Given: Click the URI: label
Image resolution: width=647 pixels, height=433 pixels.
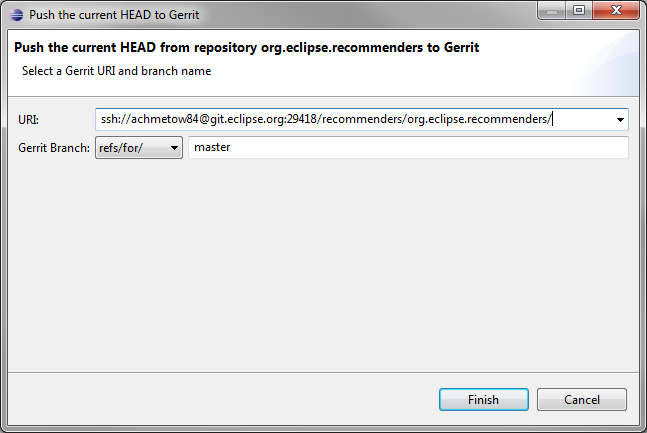Looking at the screenshot, I should click(x=28, y=120).
